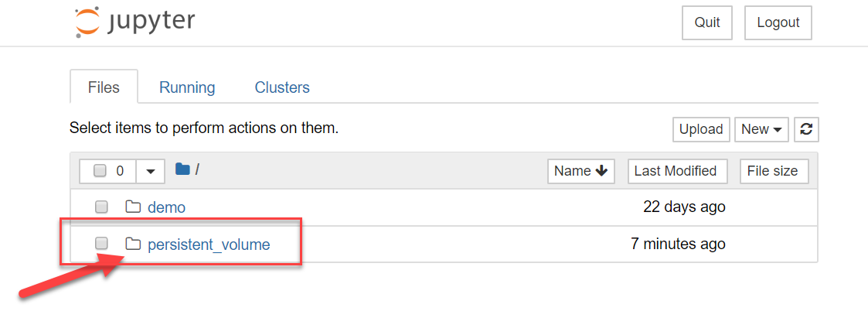The image size is (868, 318).
Task: Open the selection type dropdown caret
Action: pos(151,171)
